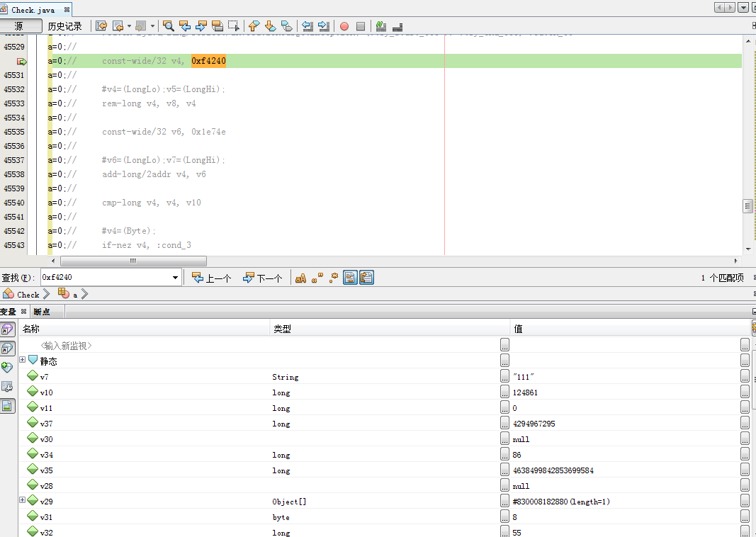The height and width of the screenshot is (537, 756).
Task: Click the 名称 (Name) column header
Action: pyautogui.click(x=144, y=329)
